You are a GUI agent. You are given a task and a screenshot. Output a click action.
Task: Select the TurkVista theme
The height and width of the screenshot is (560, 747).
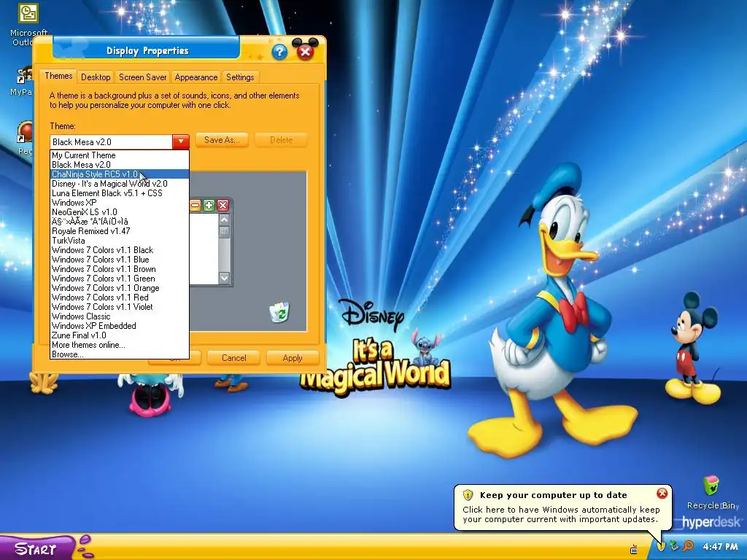coord(120,241)
